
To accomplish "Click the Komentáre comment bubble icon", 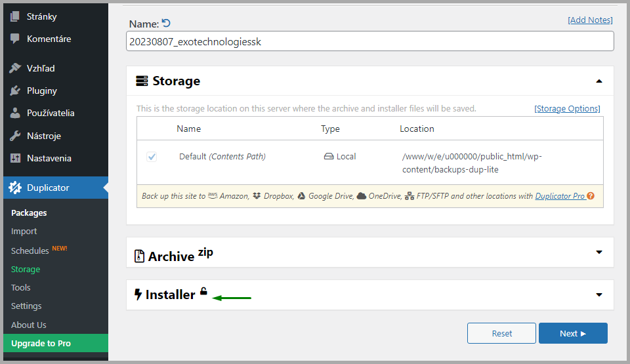I will [15, 39].
